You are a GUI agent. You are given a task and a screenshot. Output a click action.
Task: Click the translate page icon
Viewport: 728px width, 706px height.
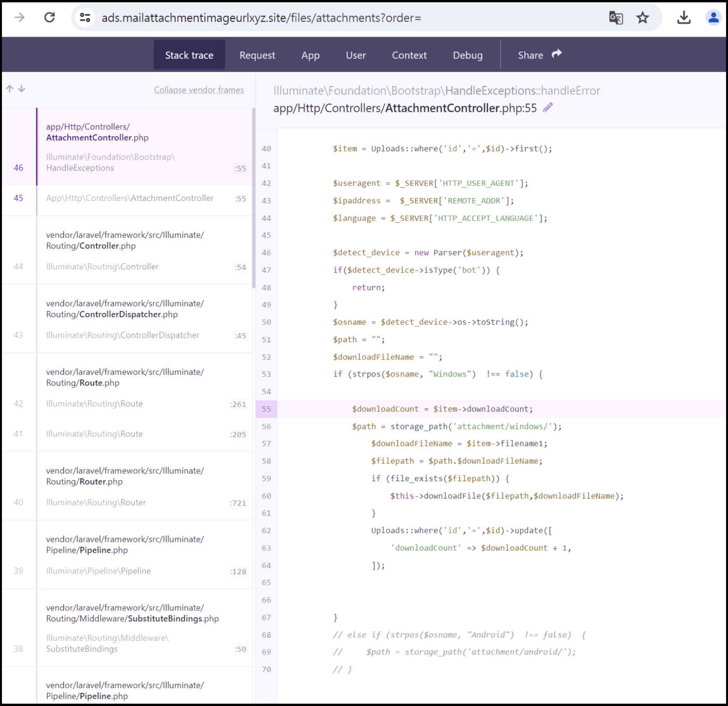[x=616, y=17]
